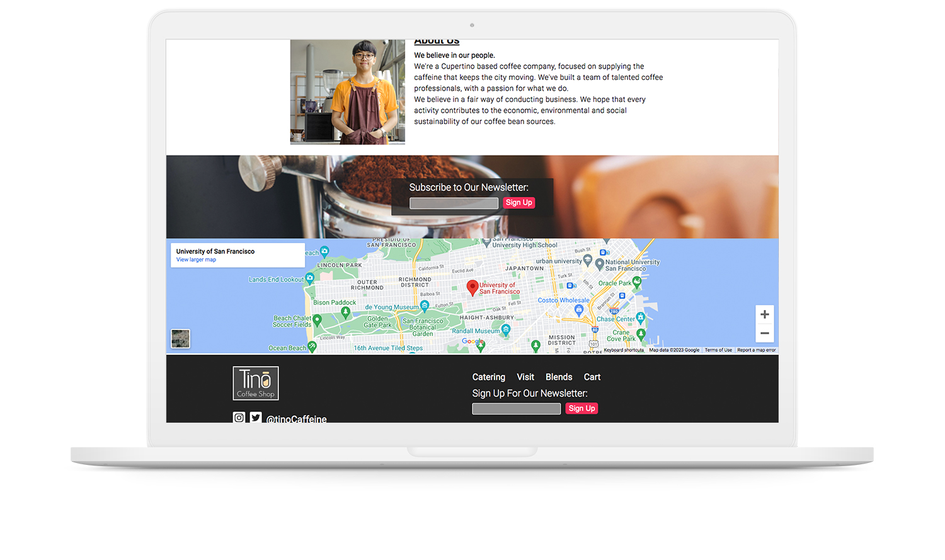Focus the banner newsletter email field

pos(454,203)
